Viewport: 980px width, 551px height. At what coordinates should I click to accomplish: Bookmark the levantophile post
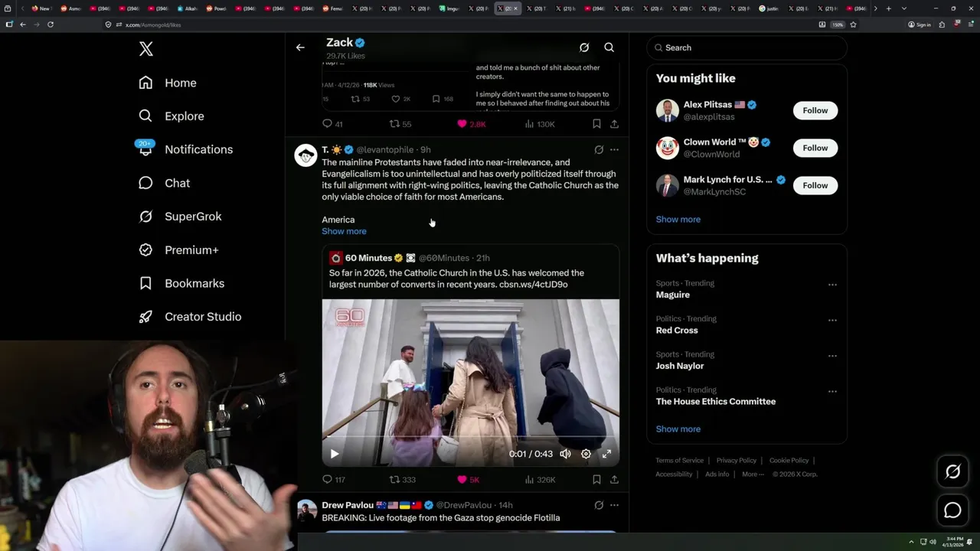click(x=596, y=480)
